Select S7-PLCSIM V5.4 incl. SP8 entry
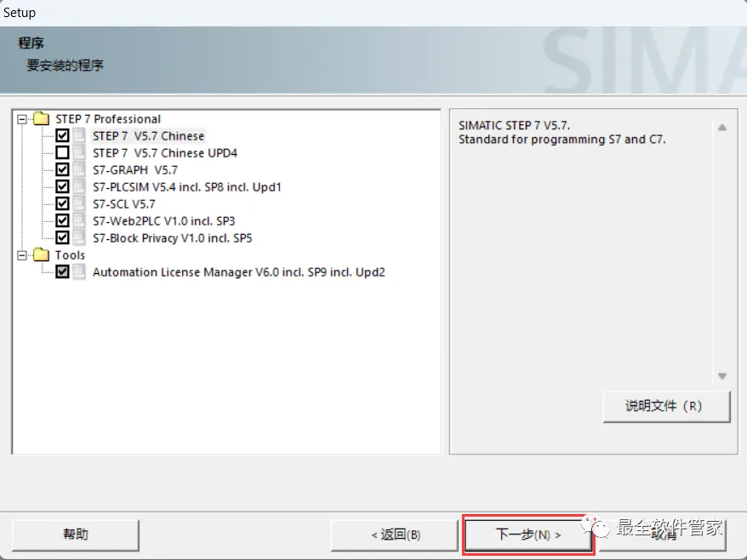The width and height of the screenshot is (747, 560). pyautogui.click(x=187, y=187)
